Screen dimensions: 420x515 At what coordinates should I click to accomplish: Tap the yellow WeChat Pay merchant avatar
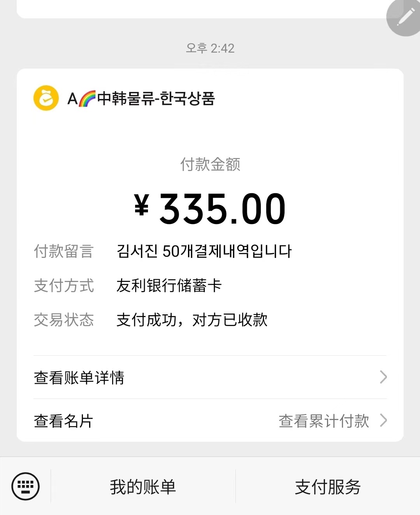(x=46, y=98)
